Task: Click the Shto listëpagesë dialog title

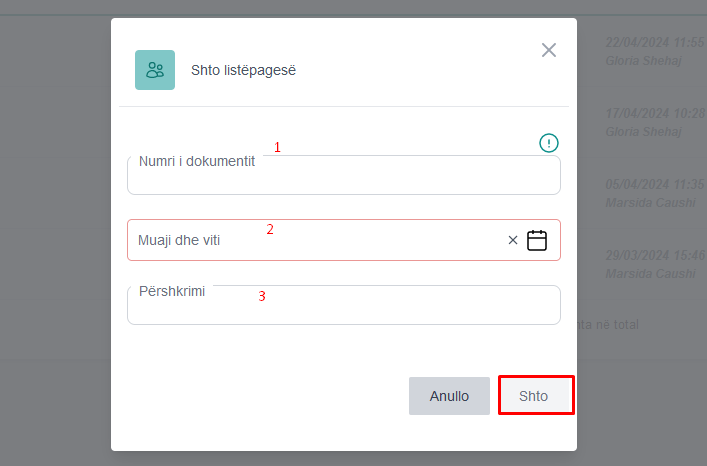Action: tap(243, 70)
